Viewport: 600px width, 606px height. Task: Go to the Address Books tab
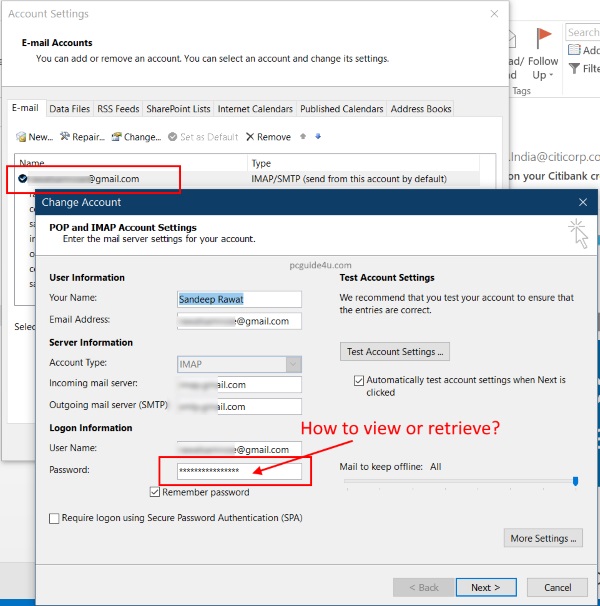(x=421, y=109)
